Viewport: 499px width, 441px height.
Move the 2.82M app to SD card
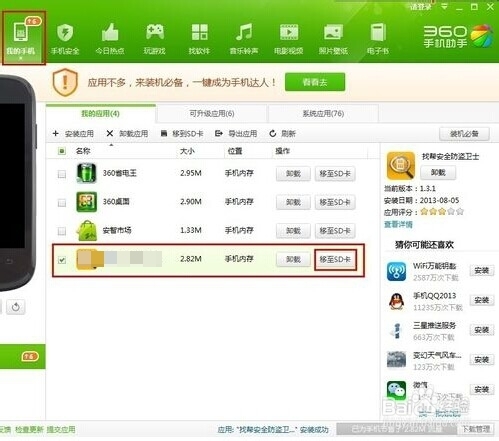coord(335,259)
